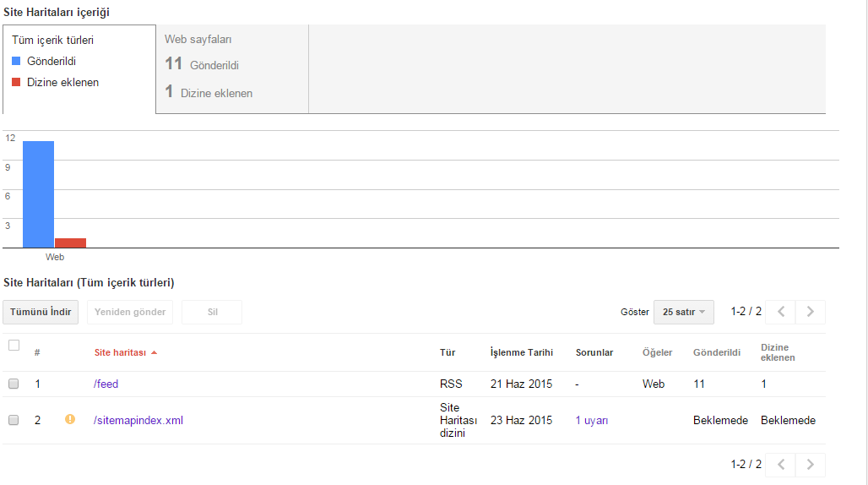The width and height of the screenshot is (868, 485).
Task: Click the Tümünü İndir button
Action: tap(41, 313)
